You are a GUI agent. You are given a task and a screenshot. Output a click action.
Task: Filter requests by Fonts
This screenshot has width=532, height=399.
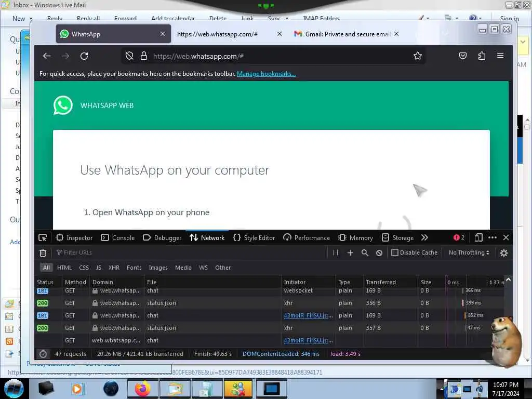[x=134, y=268]
